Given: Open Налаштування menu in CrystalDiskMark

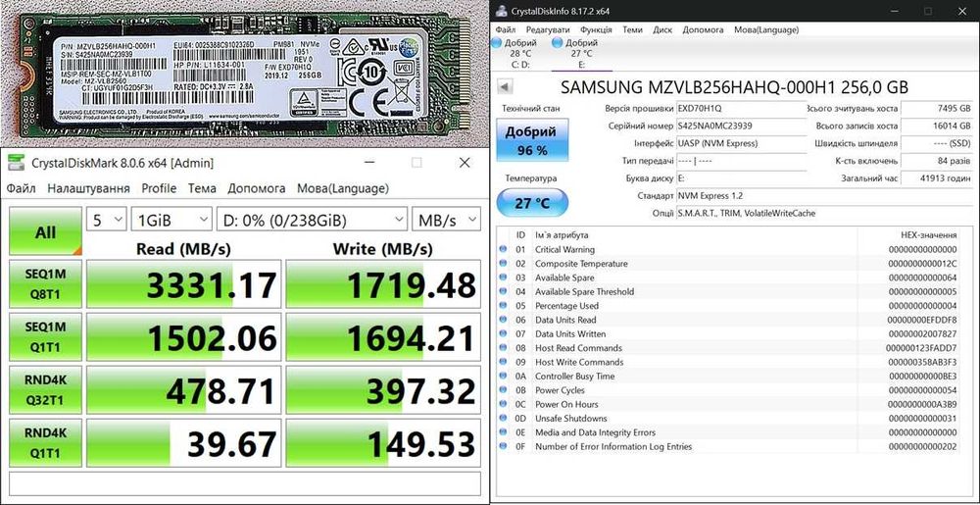Looking at the screenshot, I should click(x=89, y=188).
